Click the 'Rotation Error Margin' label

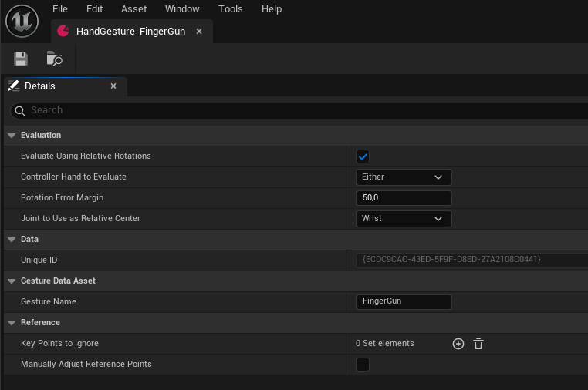[63, 197]
